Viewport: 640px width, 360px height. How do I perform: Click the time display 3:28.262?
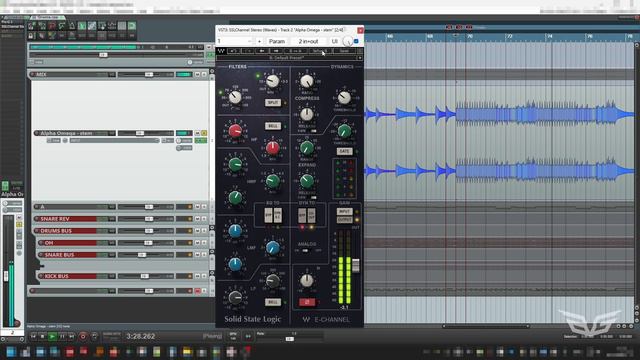point(140,336)
